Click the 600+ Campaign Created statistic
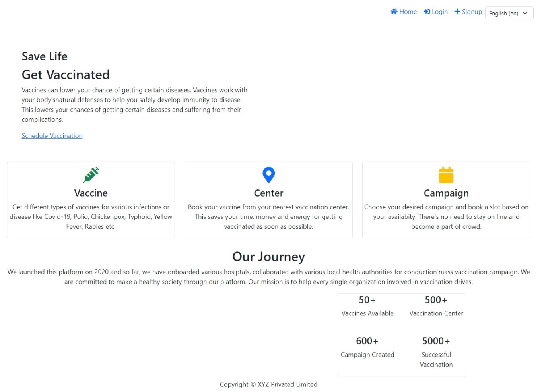Image resolution: width=544 pixels, height=392 pixels. (x=367, y=347)
